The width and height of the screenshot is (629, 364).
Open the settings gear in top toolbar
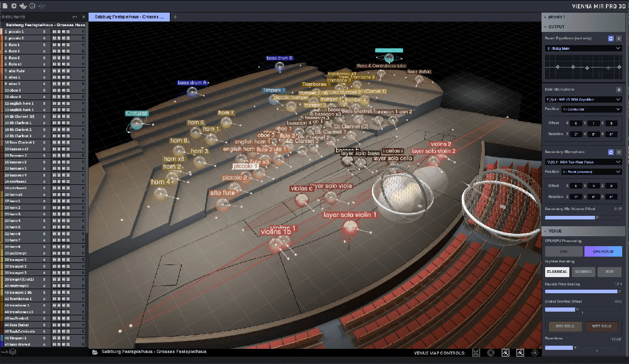click(x=14, y=6)
